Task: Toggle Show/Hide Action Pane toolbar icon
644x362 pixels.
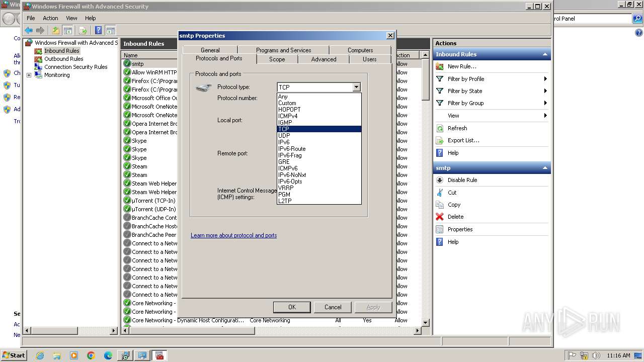Action: point(111,31)
